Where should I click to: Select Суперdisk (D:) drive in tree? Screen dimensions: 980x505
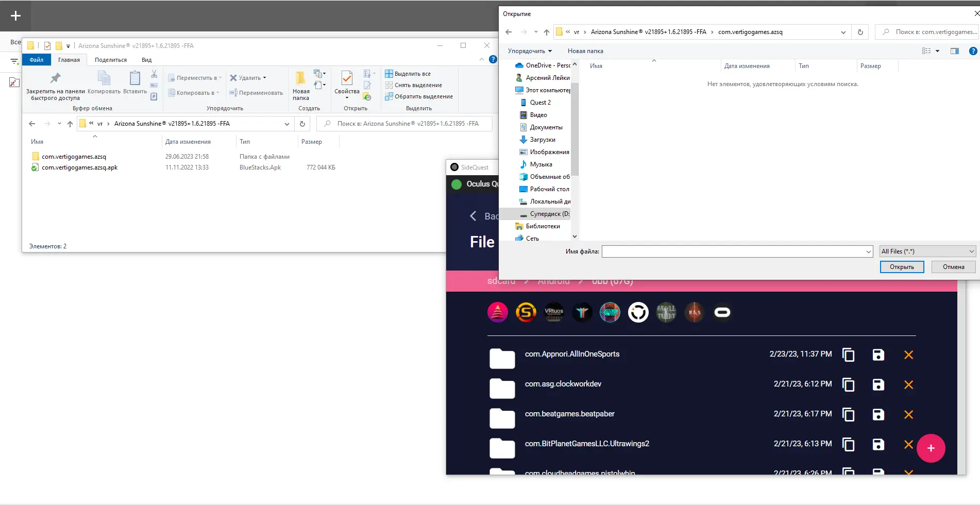coord(544,214)
